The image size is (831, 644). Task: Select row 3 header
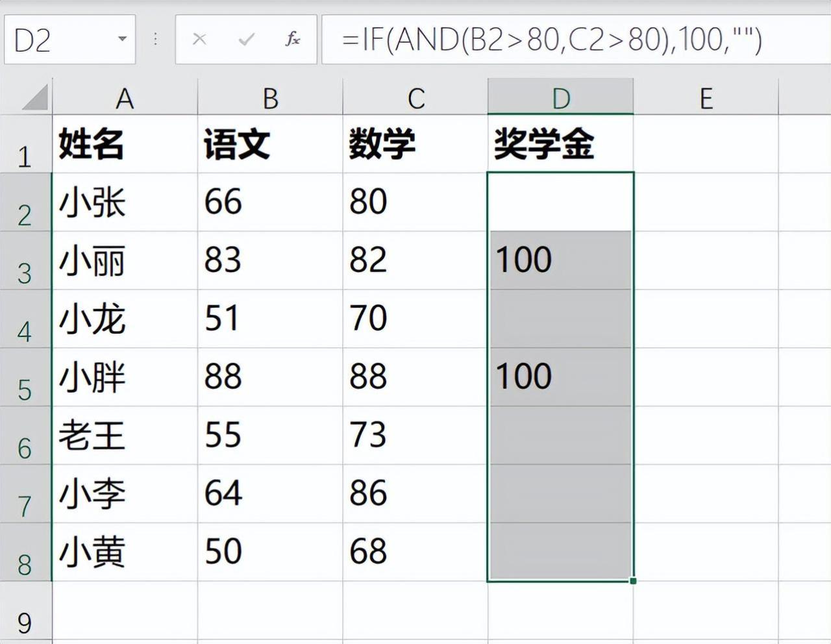pos(25,260)
